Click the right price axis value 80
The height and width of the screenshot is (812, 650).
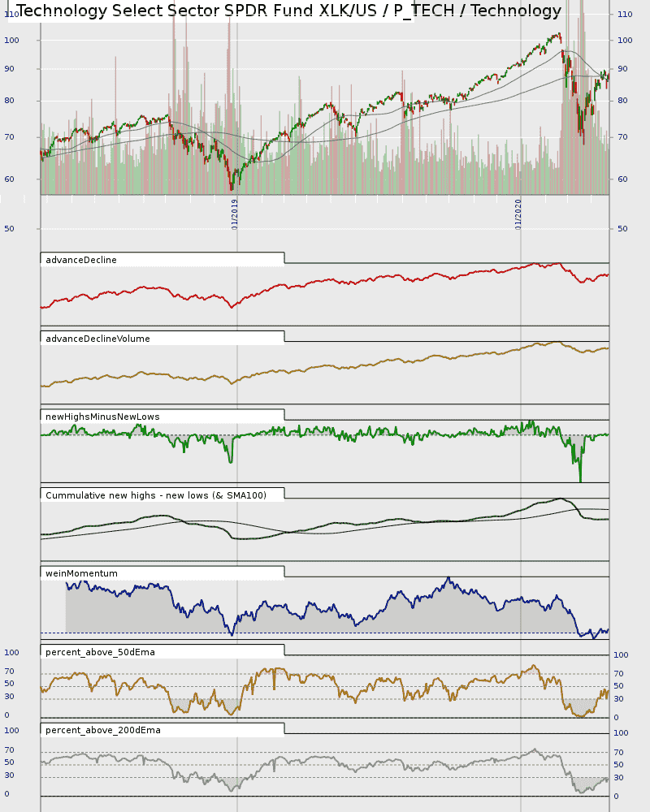pyautogui.click(x=622, y=101)
